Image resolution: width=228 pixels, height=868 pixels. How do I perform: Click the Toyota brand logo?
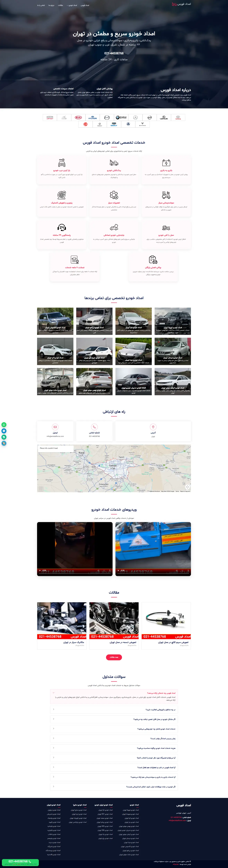[178, 118]
